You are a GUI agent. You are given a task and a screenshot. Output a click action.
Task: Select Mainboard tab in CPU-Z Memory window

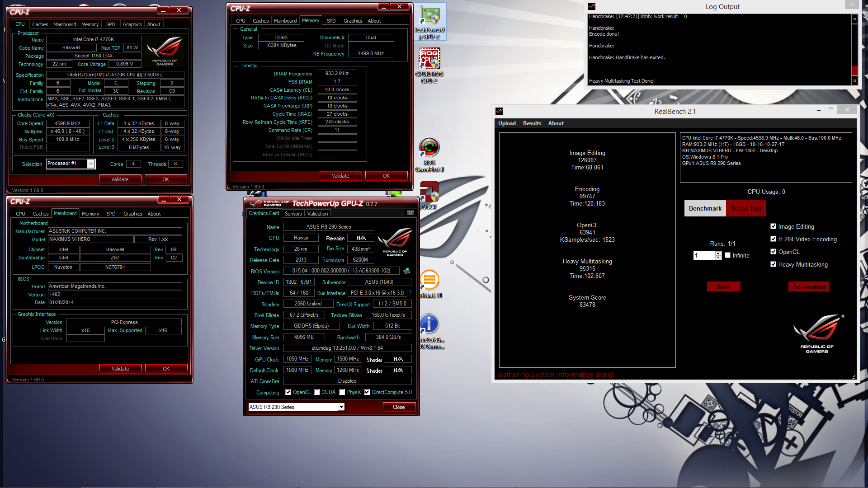(x=285, y=21)
